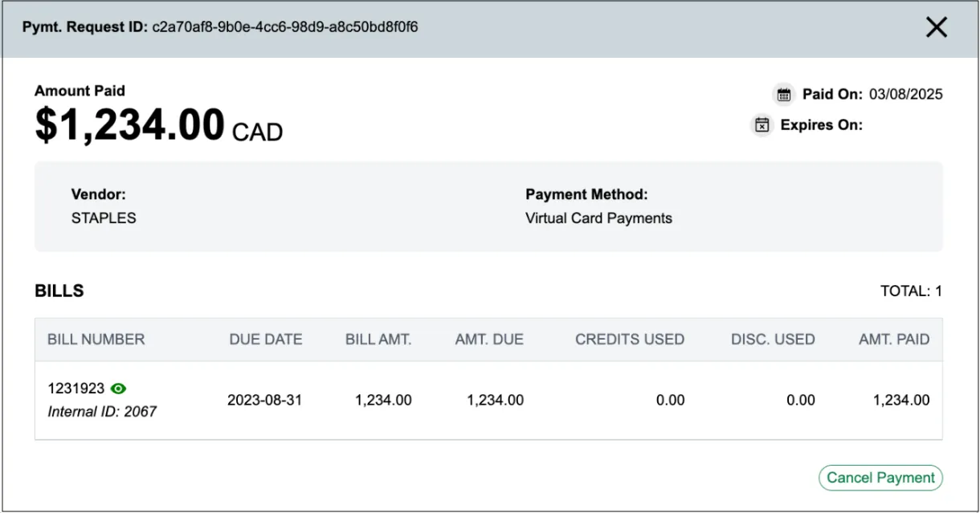Click the BILL AMT. column header
The image size is (980, 513).
tap(378, 340)
